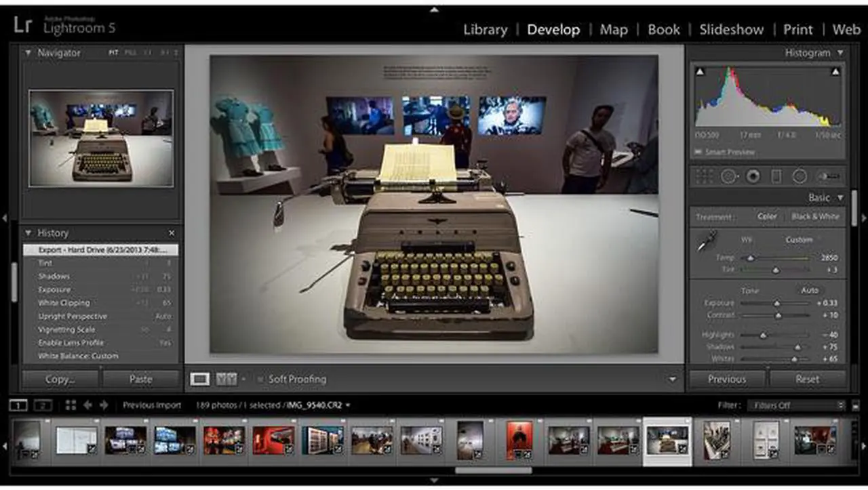Toggle the Soft Proofing checkbox
The image size is (868, 490).
258,379
